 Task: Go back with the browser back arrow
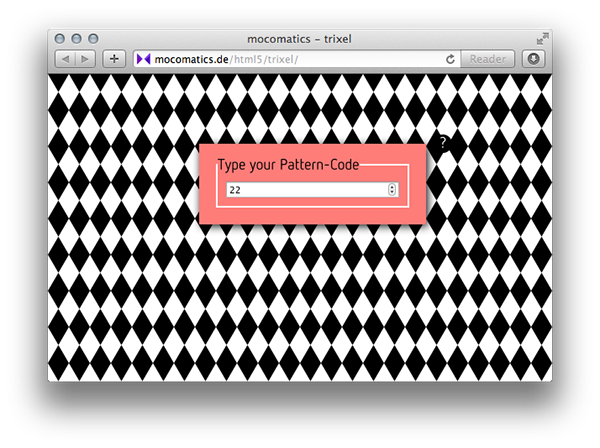65,59
